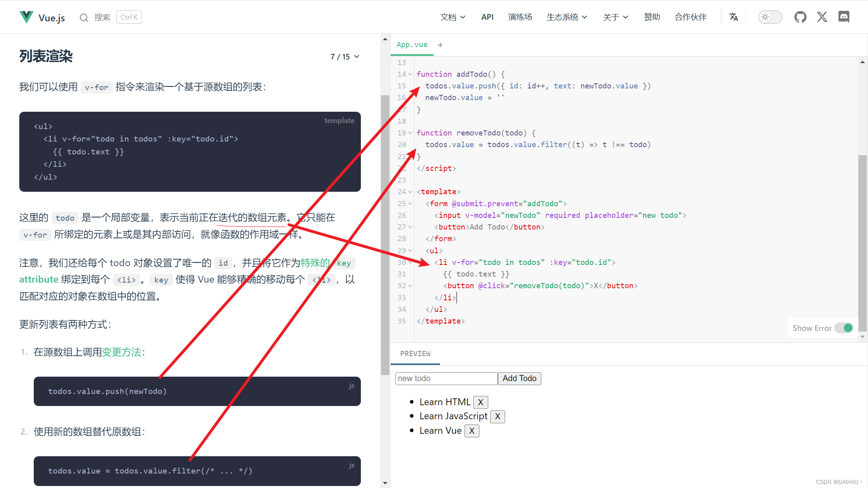Viewport: 868px width, 488px height.
Task: Click the code editor scroll-up arrow
Action: [862, 62]
